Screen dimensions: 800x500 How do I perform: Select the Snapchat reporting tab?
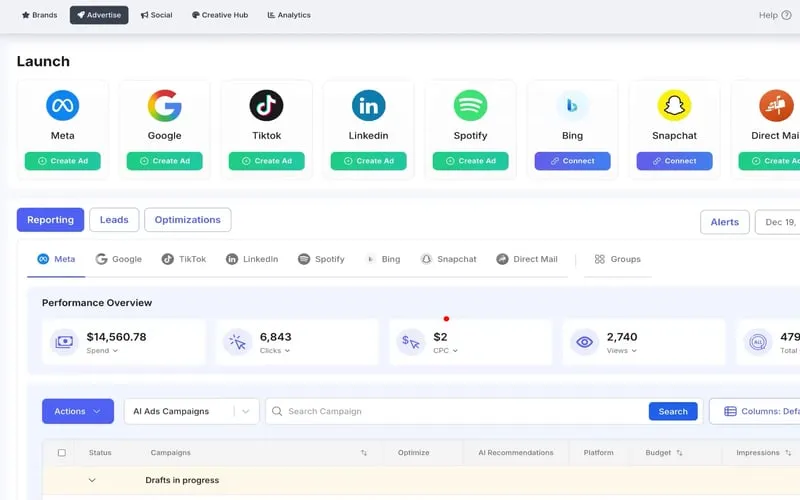pos(448,259)
